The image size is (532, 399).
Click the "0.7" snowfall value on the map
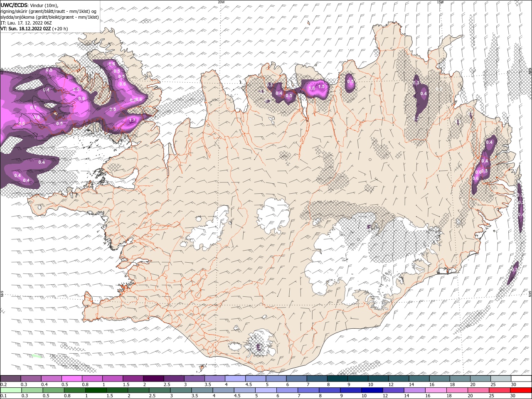(33, 108)
